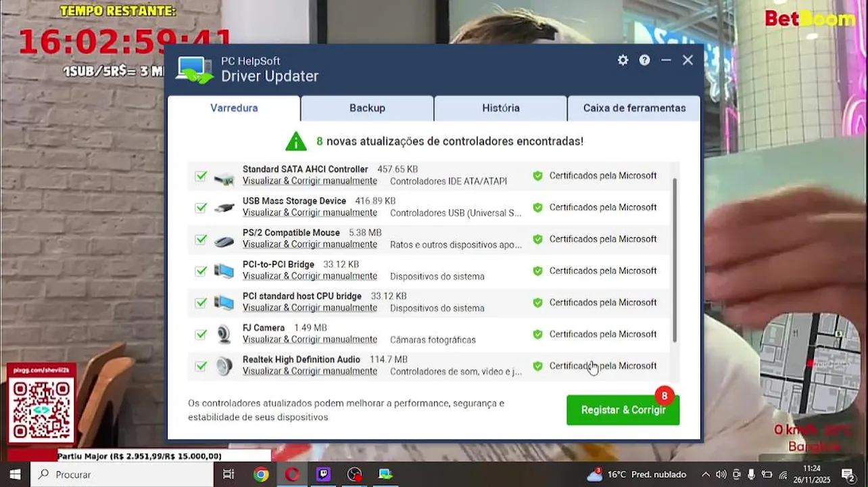
Task: Open Driver Updater settings gear
Action: click(x=623, y=60)
